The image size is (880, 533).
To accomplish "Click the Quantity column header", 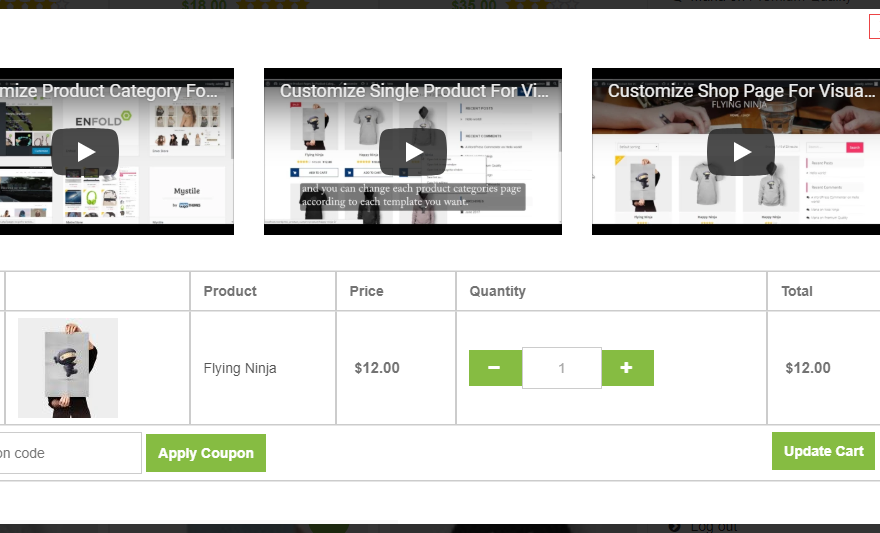I will coord(498,291).
